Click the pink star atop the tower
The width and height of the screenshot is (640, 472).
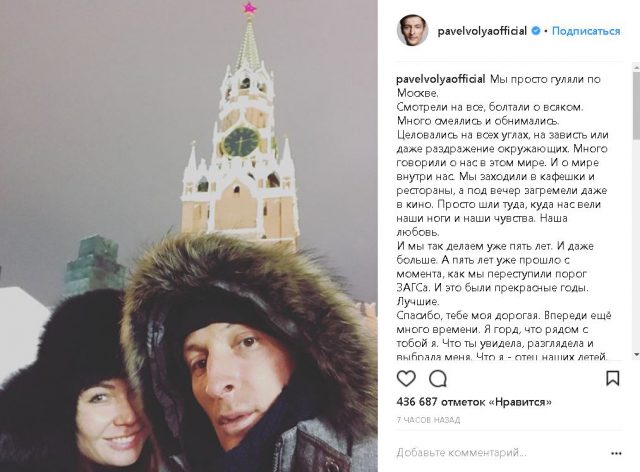(x=249, y=7)
